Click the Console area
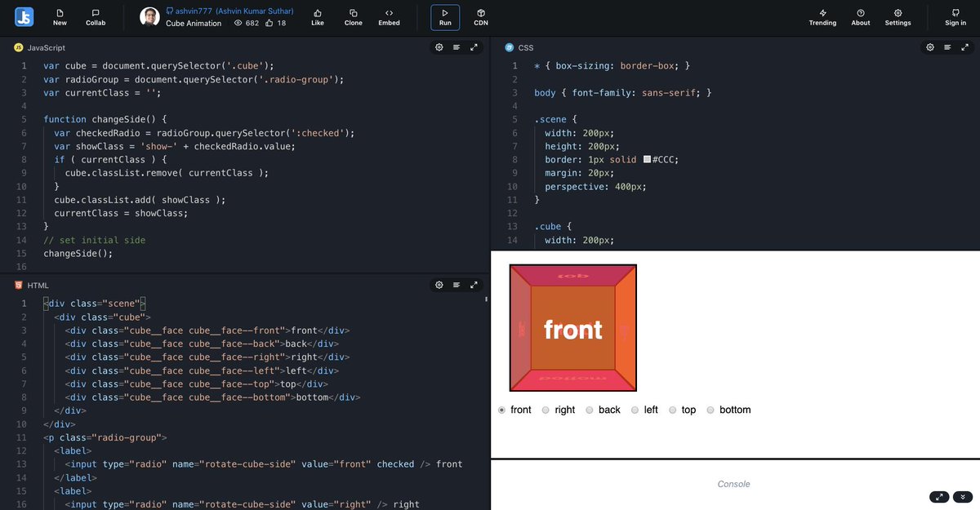Screen dimensions: 980x510 pyautogui.click(x=733, y=484)
